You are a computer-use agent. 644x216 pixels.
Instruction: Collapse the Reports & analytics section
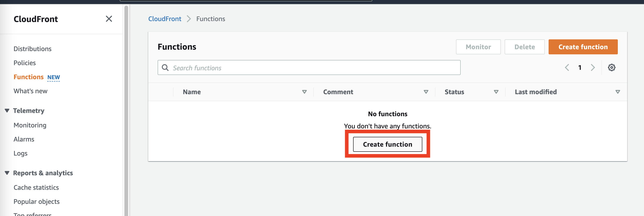pos(7,172)
